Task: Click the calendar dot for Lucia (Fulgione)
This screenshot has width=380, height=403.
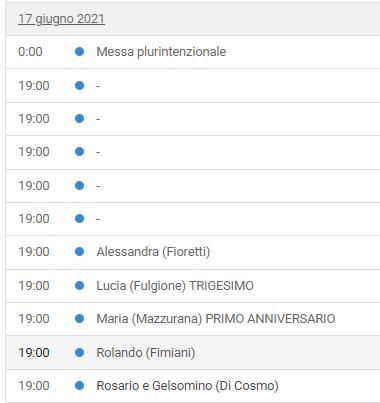Action: point(79,286)
